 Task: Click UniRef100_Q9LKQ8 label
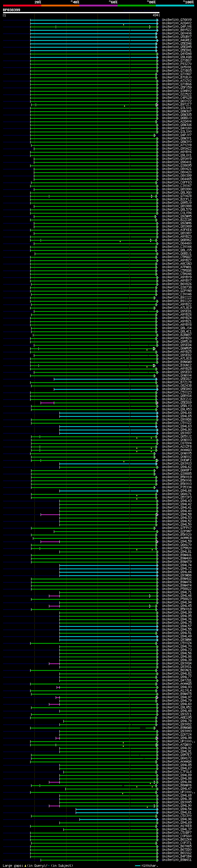coord(177,57)
